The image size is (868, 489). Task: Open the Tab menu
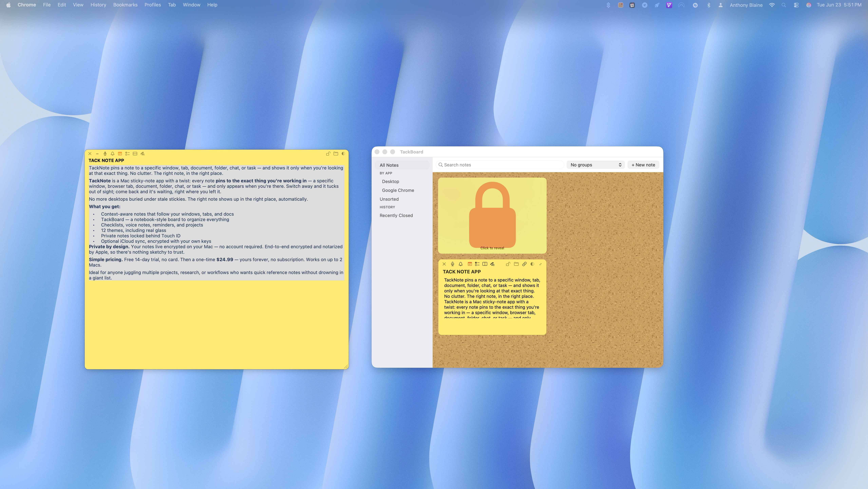[x=172, y=5]
